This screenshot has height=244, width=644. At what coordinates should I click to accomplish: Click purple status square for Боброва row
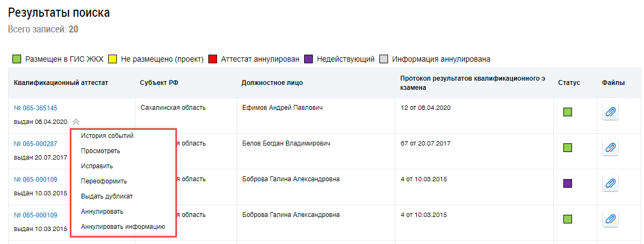click(568, 183)
